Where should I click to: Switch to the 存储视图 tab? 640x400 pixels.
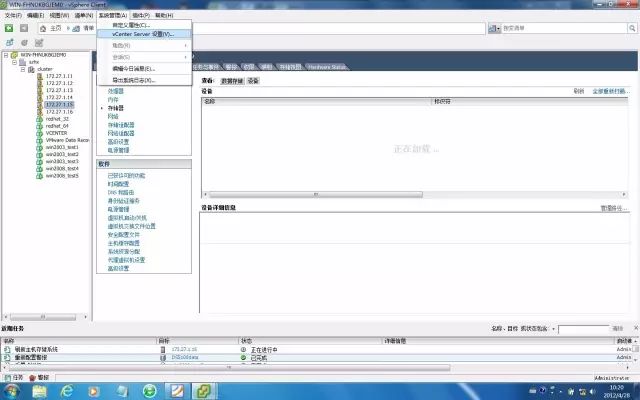pyautogui.click(x=290, y=67)
